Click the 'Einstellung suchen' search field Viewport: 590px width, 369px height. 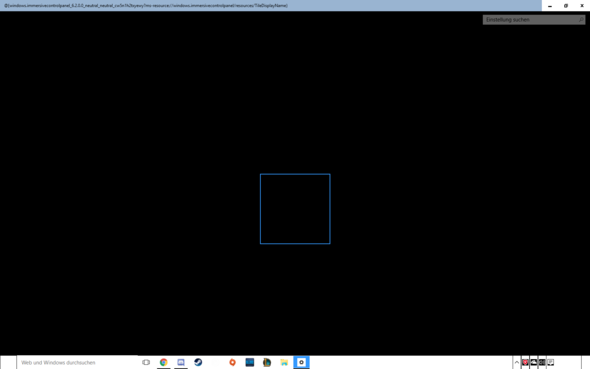(534, 20)
